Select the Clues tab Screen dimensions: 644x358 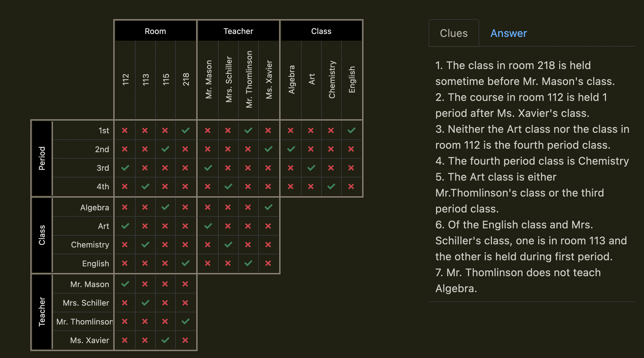pyautogui.click(x=454, y=33)
